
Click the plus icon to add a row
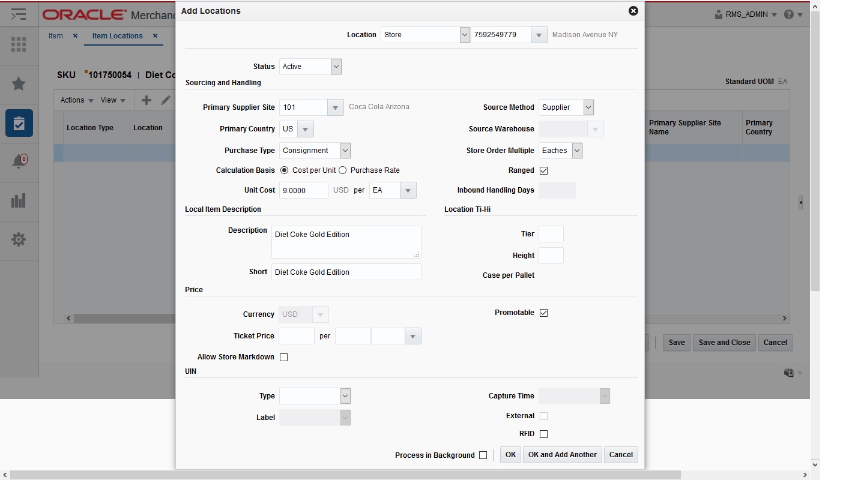[x=146, y=100]
